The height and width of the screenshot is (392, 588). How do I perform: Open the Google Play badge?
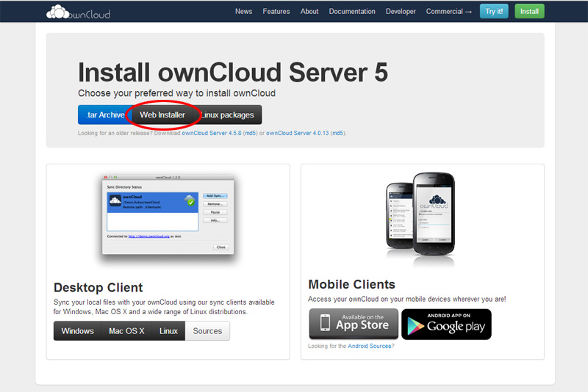point(446,324)
